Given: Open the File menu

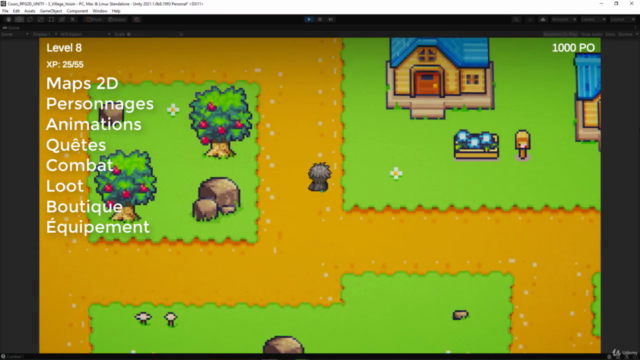Looking at the screenshot, I should tap(5, 11).
